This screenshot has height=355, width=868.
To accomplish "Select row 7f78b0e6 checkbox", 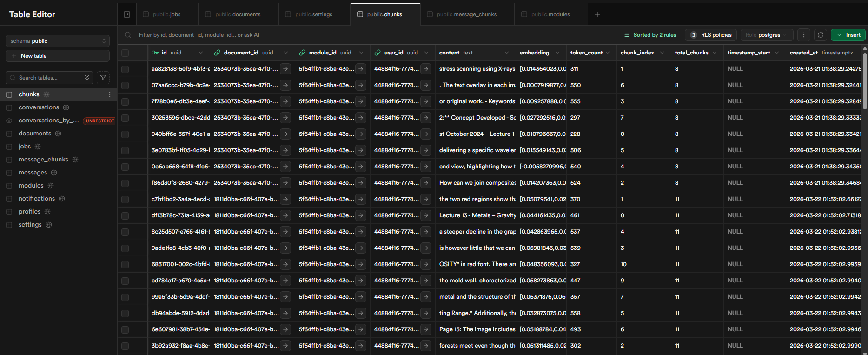I will click(125, 102).
